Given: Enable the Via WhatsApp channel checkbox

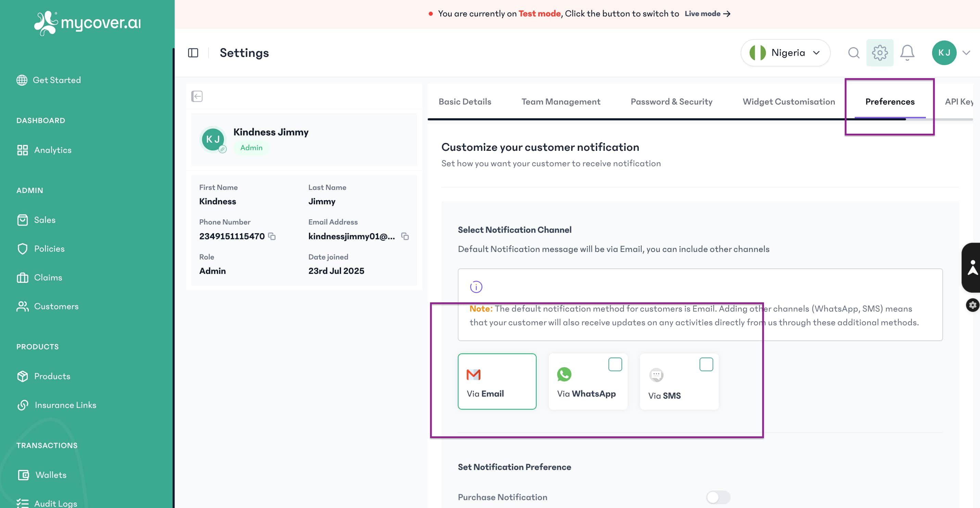Looking at the screenshot, I should tap(615, 364).
